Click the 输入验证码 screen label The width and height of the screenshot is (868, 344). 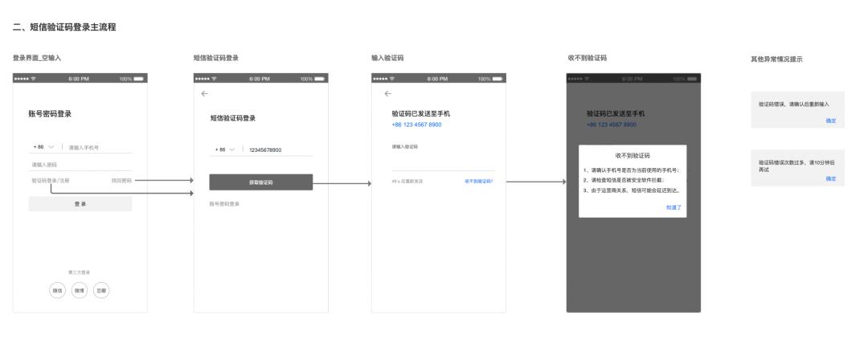(387, 58)
